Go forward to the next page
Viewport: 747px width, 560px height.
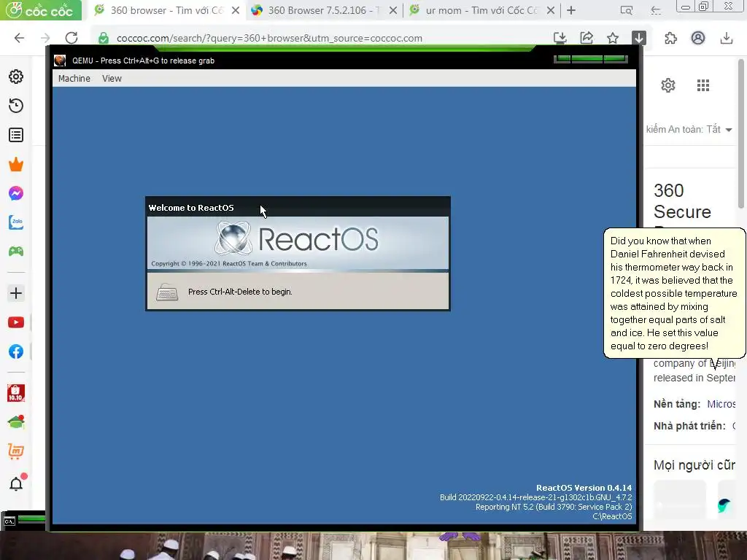pyautogui.click(x=45, y=38)
